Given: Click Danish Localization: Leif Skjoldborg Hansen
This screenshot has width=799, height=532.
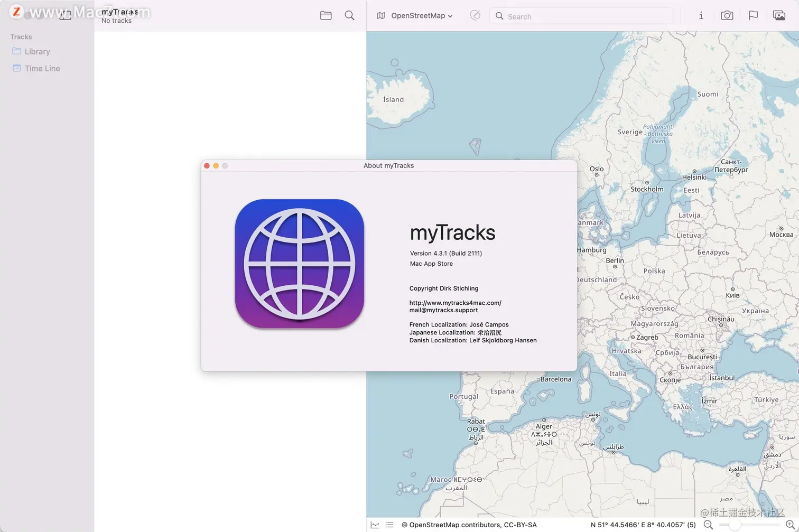Looking at the screenshot, I should (x=473, y=341).
